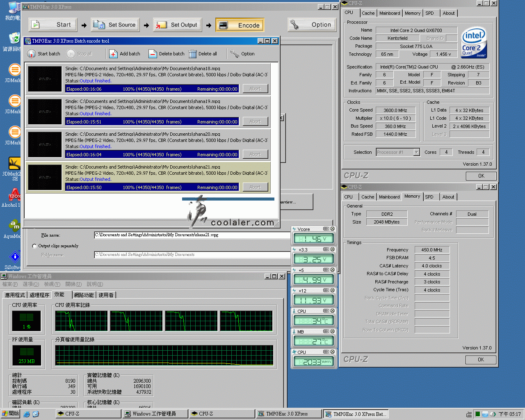Click the Delete all trash icon
The height and width of the screenshot is (420, 525).
pyautogui.click(x=192, y=54)
